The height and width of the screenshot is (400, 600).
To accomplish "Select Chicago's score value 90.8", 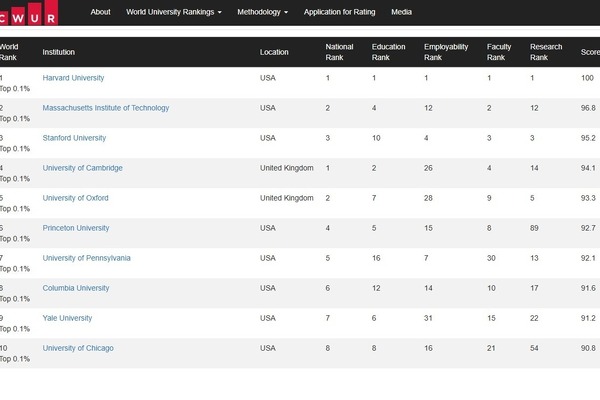I will click(x=588, y=348).
